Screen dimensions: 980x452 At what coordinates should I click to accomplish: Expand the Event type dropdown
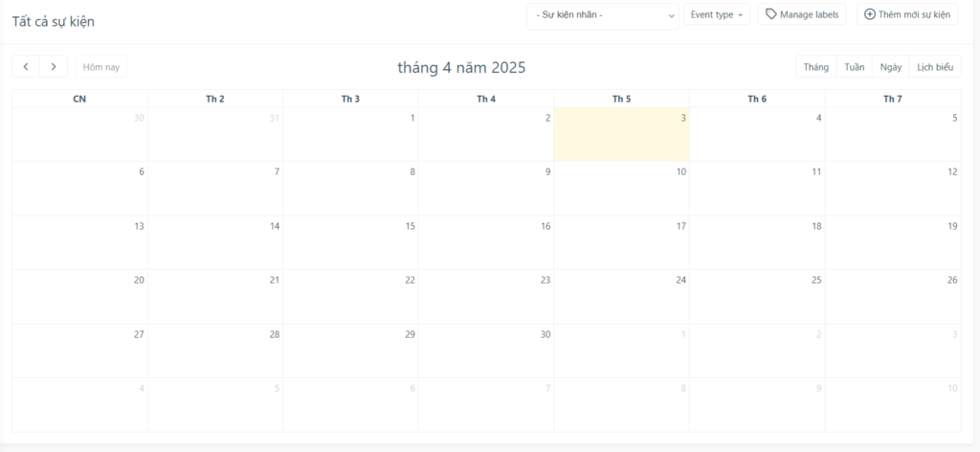pos(716,14)
